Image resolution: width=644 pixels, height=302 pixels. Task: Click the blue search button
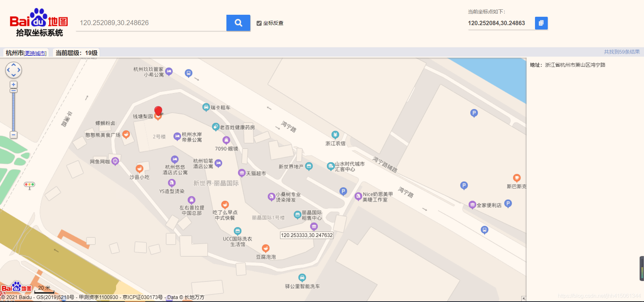click(x=238, y=23)
